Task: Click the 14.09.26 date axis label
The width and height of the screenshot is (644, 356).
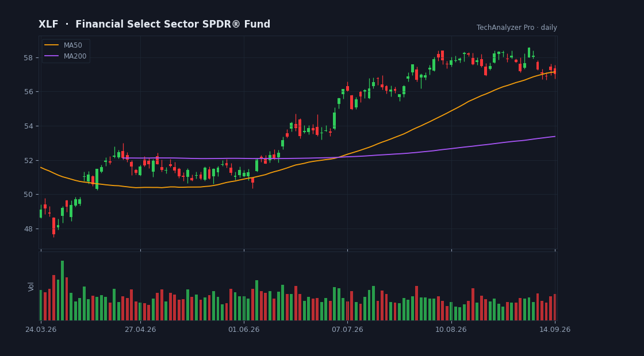Action: (555, 330)
